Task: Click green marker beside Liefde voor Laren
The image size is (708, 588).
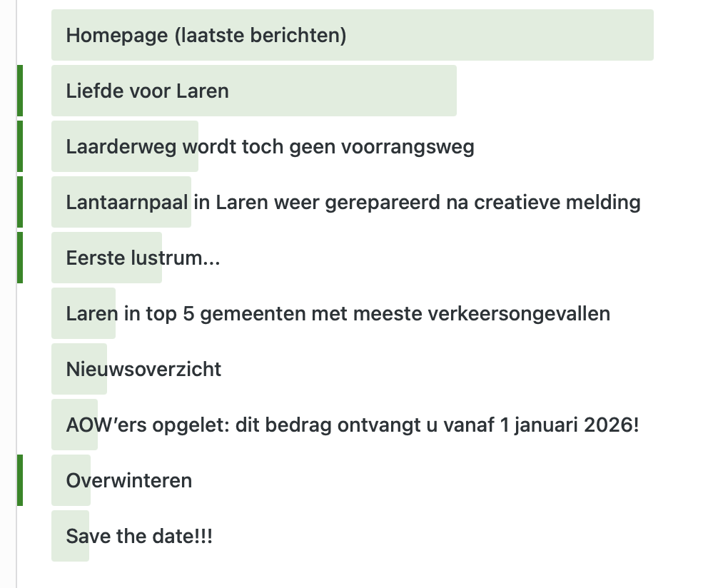Action: pos(20,91)
